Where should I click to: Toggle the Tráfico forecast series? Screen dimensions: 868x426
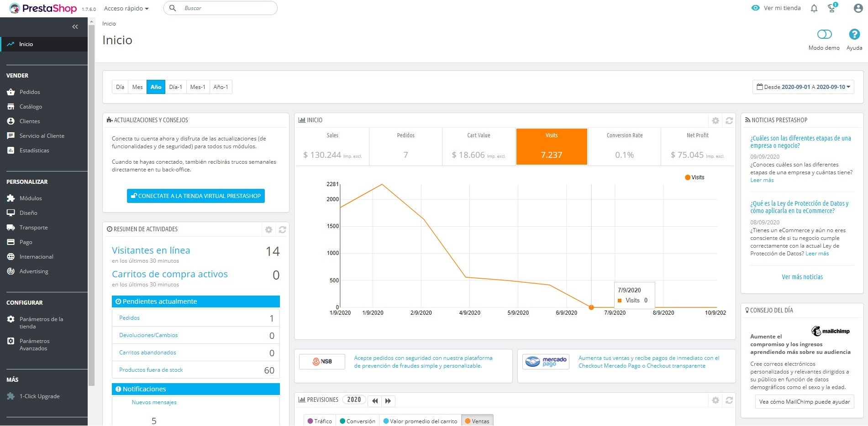pyautogui.click(x=320, y=421)
